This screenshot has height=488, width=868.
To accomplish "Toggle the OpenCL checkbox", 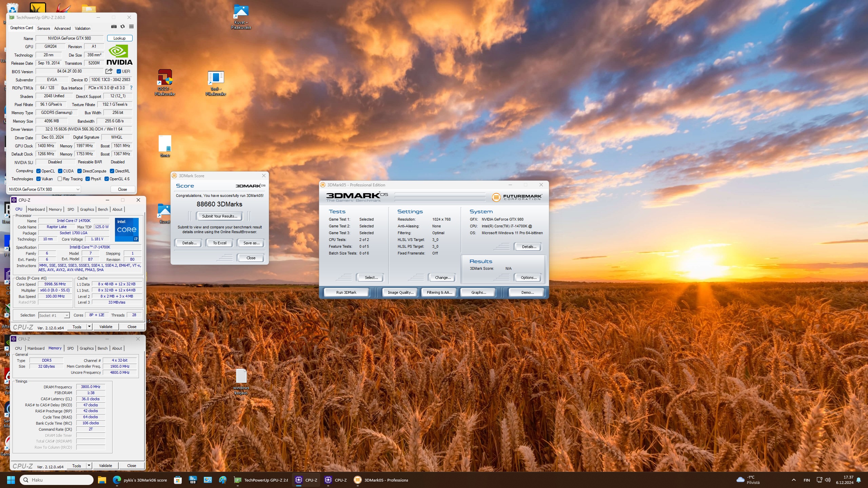I will (38, 171).
